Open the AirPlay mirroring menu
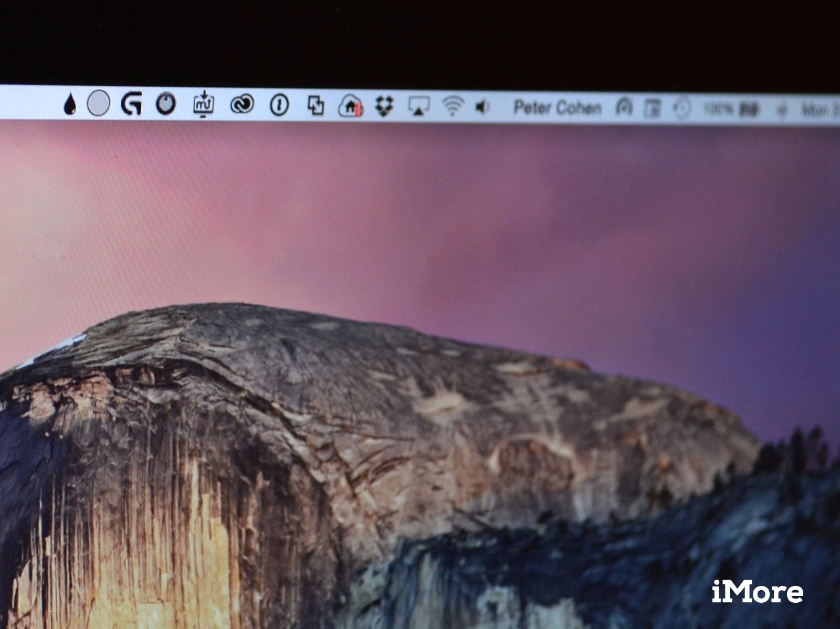This screenshot has height=629, width=840. [420, 106]
